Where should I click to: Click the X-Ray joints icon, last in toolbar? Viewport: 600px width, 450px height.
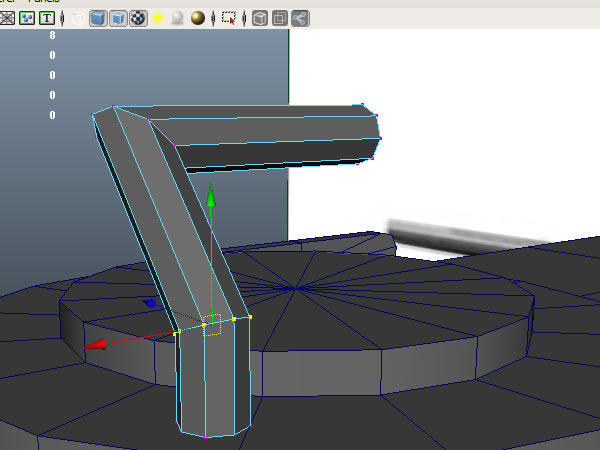tap(300, 18)
